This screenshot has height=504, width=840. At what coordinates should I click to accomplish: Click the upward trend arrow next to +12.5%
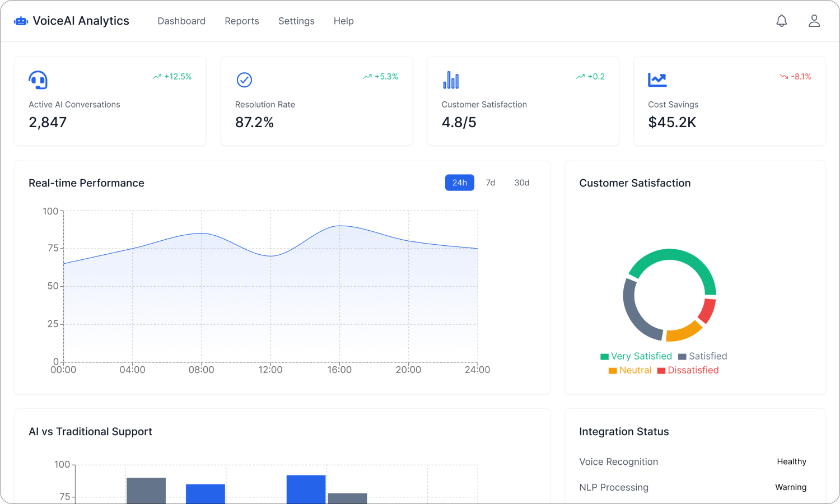(x=157, y=76)
